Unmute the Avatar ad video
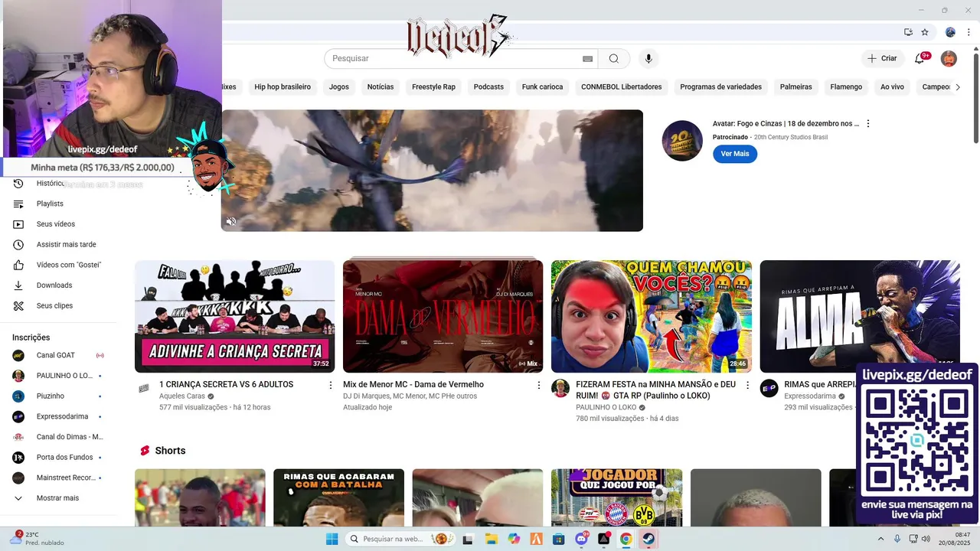The width and height of the screenshot is (980, 551). (x=230, y=221)
